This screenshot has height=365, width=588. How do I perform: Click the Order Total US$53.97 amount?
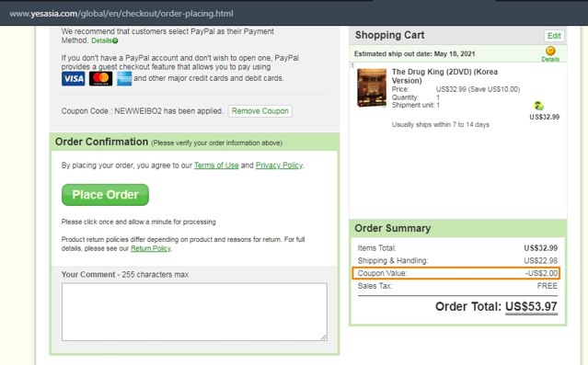[531, 306]
